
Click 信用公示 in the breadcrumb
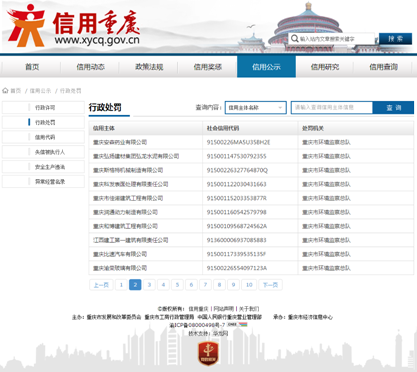[x=40, y=91]
